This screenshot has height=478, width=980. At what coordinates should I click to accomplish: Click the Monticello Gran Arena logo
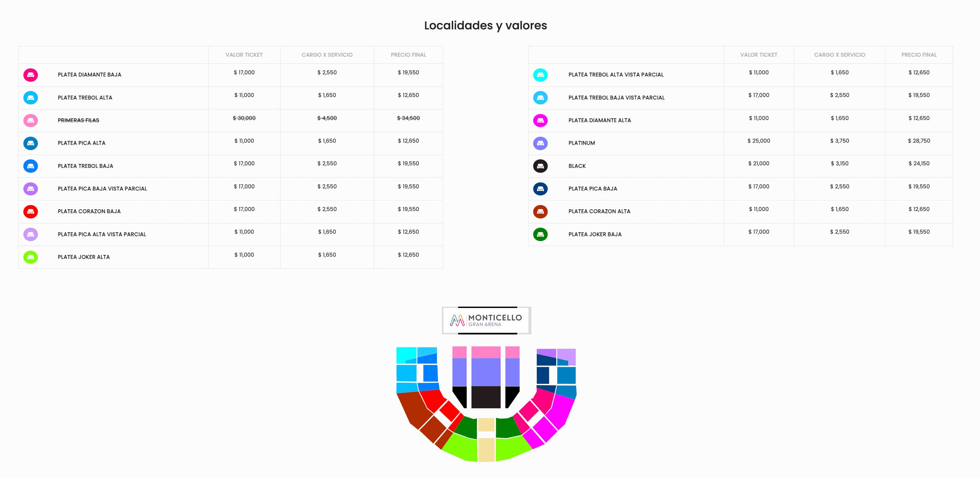[x=486, y=320]
